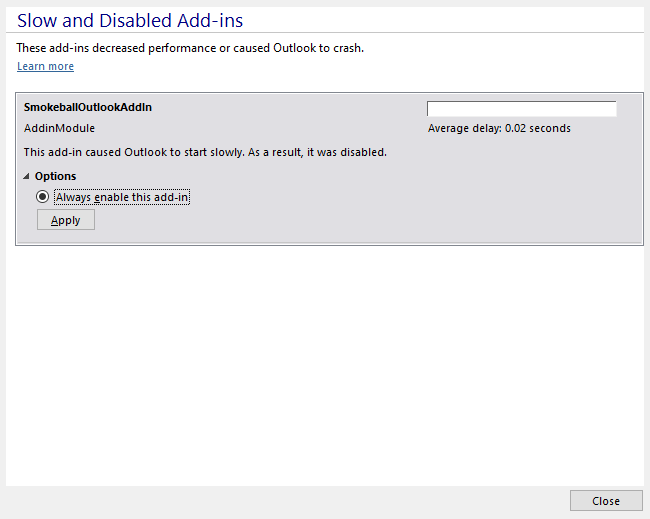The height and width of the screenshot is (519, 650).
Task: Close the Slow and Disabled Add-ins dialog
Action: click(x=606, y=501)
